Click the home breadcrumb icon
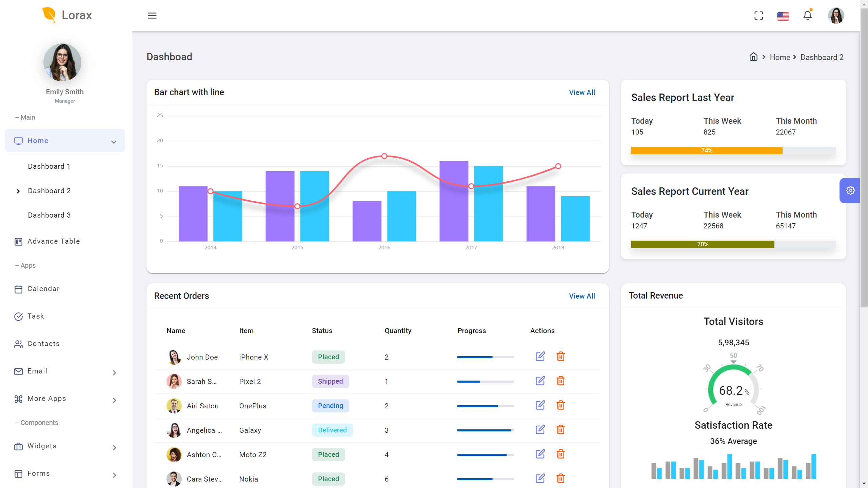 753,57
